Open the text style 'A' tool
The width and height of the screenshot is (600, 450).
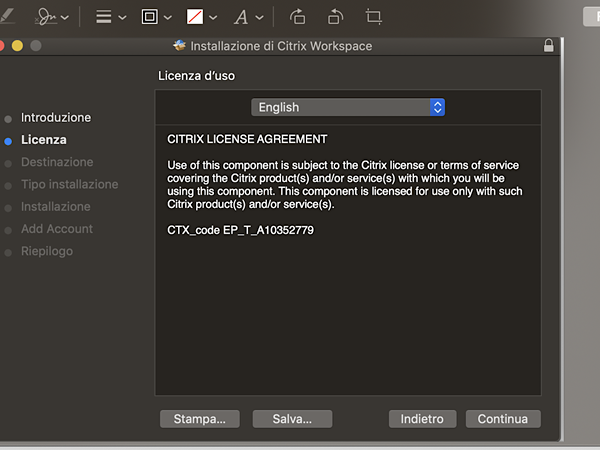click(x=241, y=17)
